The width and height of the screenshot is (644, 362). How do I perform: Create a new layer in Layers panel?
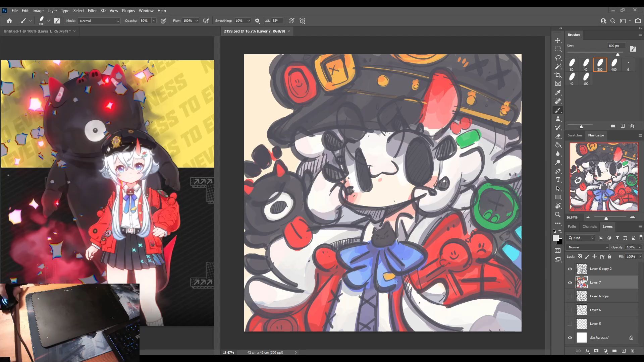pyautogui.click(x=624, y=351)
